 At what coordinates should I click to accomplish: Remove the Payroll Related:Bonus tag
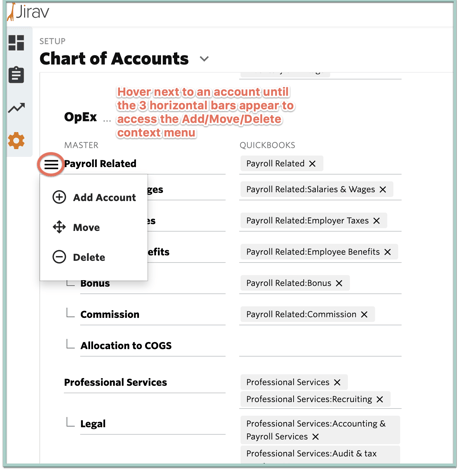pos(339,283)
